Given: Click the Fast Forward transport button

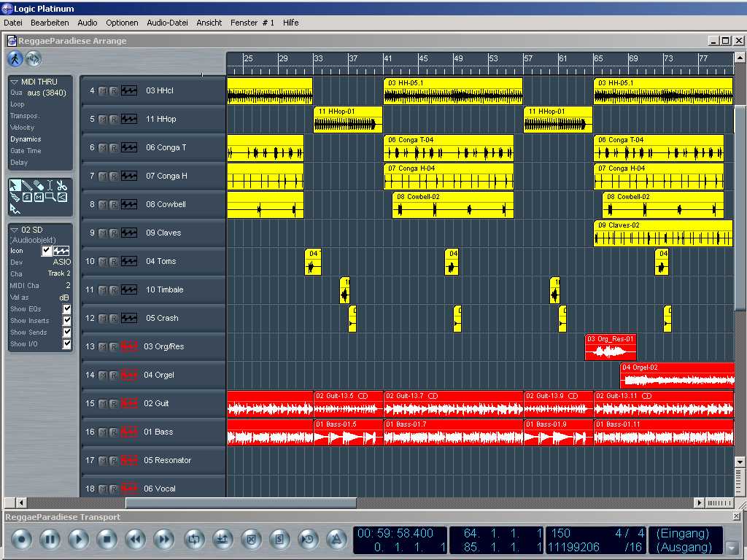Looking at the screenshot, I should (164, 540).
